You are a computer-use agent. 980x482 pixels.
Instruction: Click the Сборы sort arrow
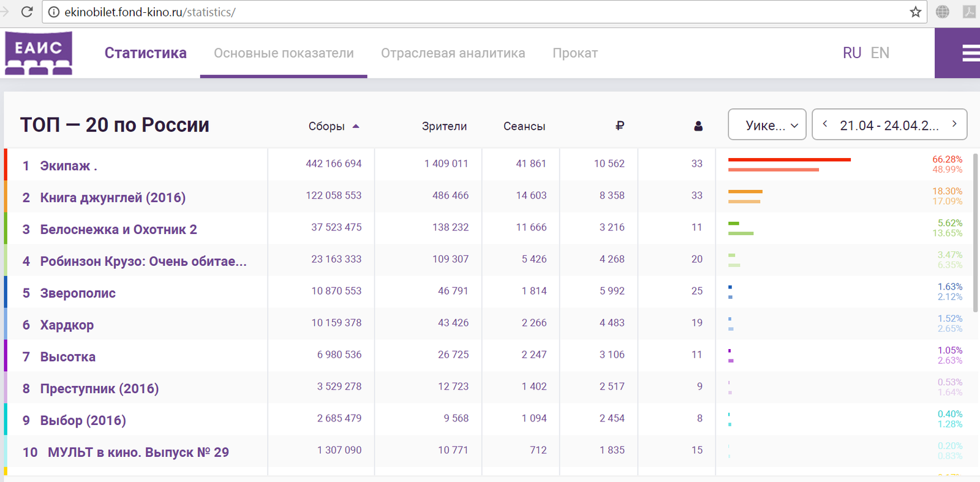356,126
